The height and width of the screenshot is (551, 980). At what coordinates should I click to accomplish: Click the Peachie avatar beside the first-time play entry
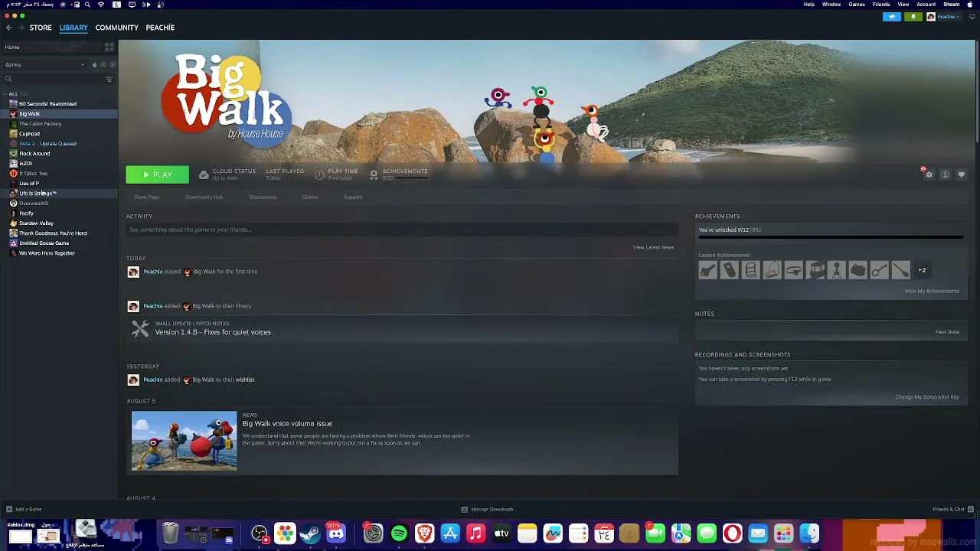coord(133,272)
